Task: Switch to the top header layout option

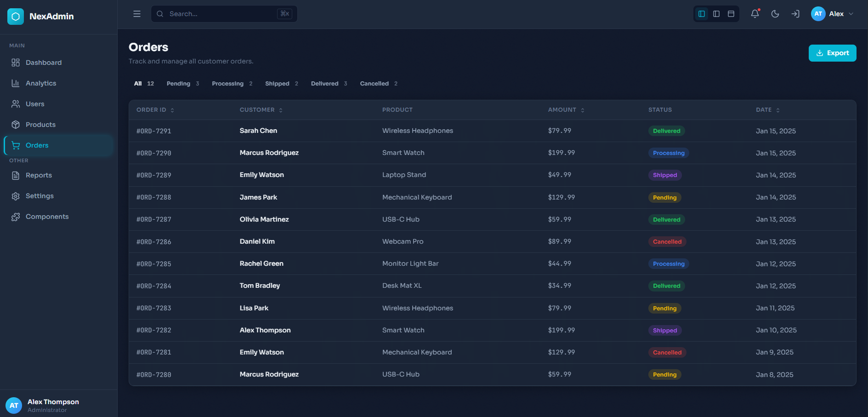Action: 731,14
